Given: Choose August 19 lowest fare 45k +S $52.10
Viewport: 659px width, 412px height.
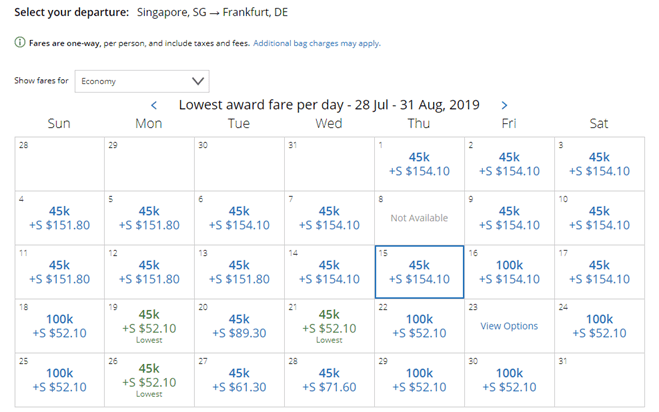Looking at the screenshot, I should tap(149, 326).
